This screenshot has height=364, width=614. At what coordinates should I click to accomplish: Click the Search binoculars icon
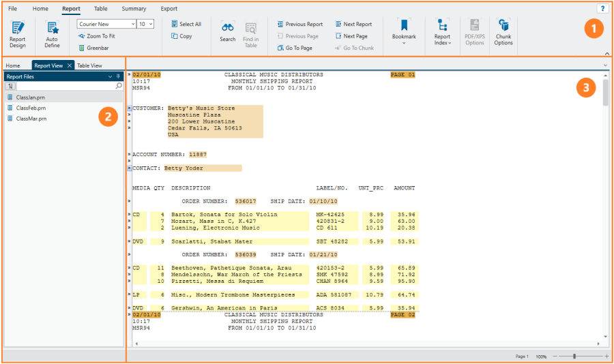click(x=228, y=29)
